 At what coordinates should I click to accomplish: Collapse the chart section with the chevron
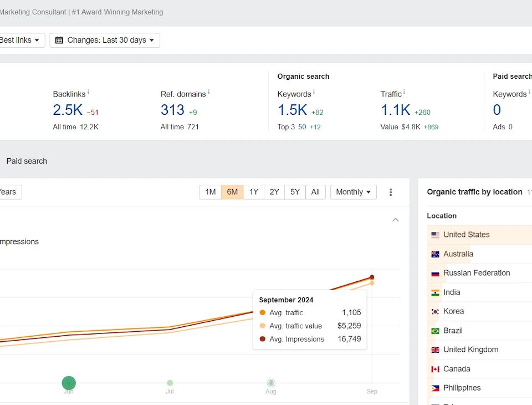pyautogui.click(x=396, y=220)
